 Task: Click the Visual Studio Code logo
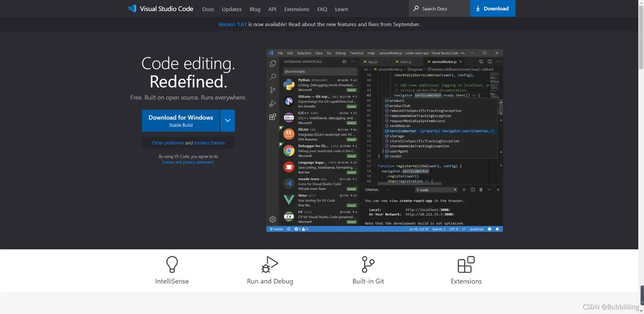[x=161, y=8]
